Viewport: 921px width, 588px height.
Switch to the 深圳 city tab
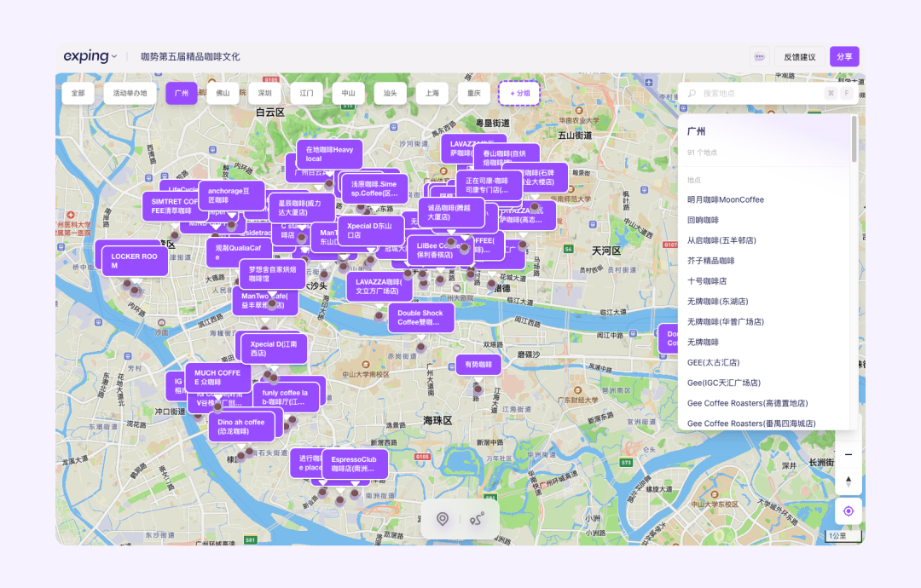click(x=264, y=94)
